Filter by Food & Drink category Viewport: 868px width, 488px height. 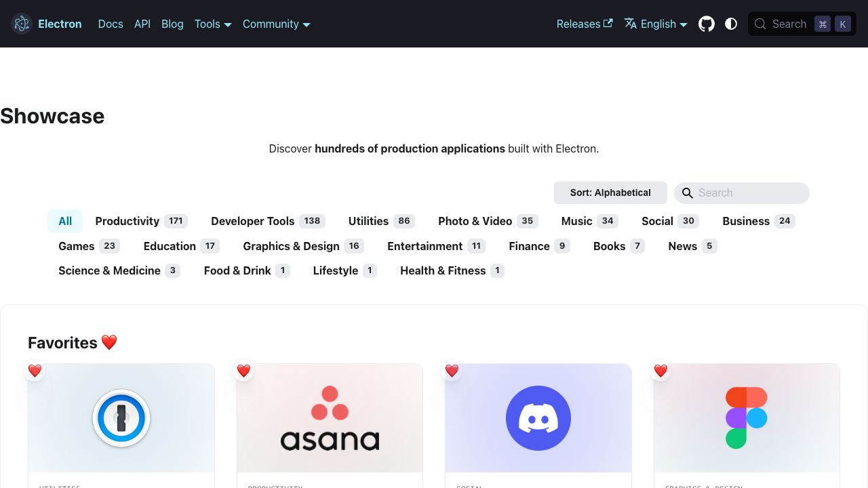247,270
